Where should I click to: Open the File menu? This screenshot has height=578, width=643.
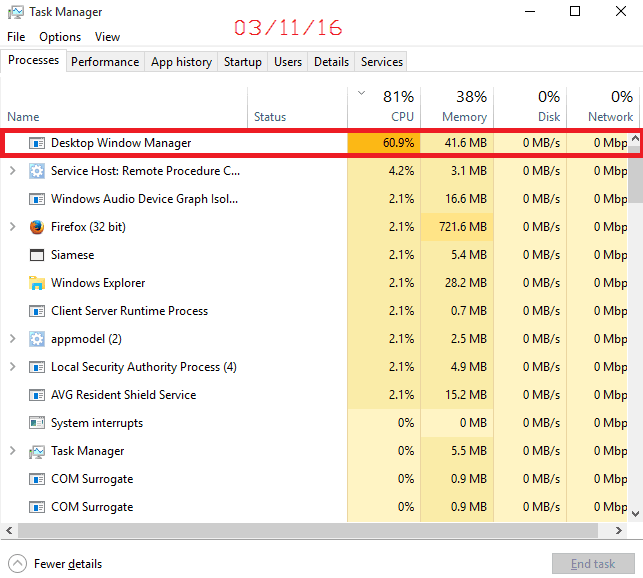pyautogui.click(x=16, y=37)
